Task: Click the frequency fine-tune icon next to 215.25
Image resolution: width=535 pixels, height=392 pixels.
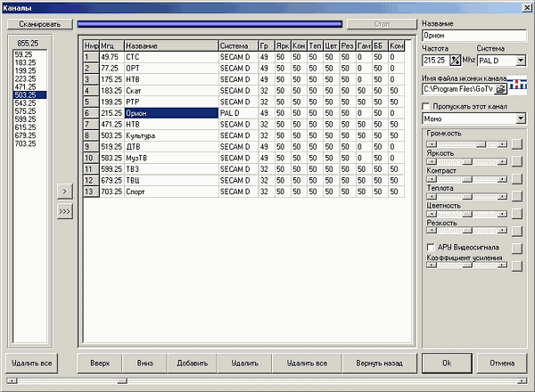Action: (x=455, y=61)
